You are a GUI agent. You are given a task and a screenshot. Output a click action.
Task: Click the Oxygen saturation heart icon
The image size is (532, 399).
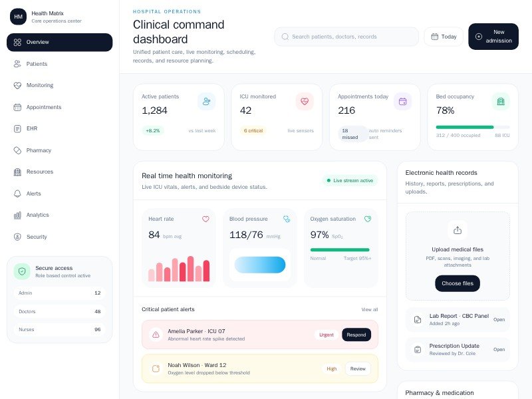point(368,219)
